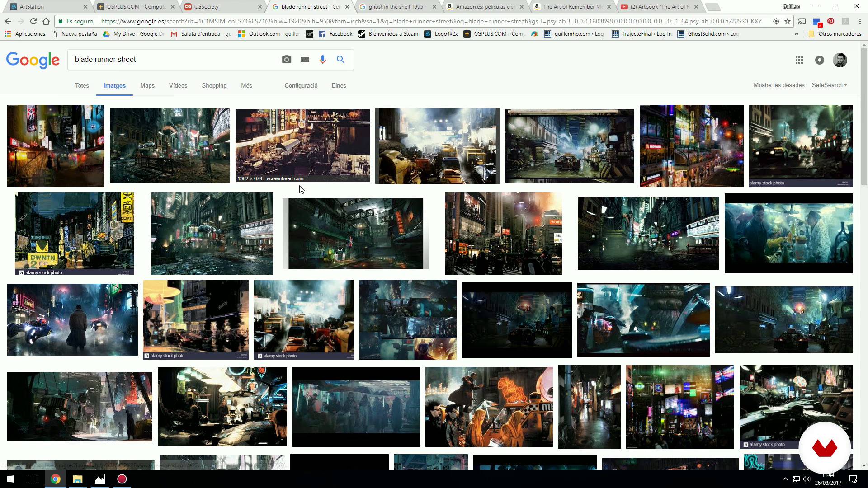Expand hidden bookmarks chevron
This screenshot has height=488, width=868.
(x=797, y=34)
